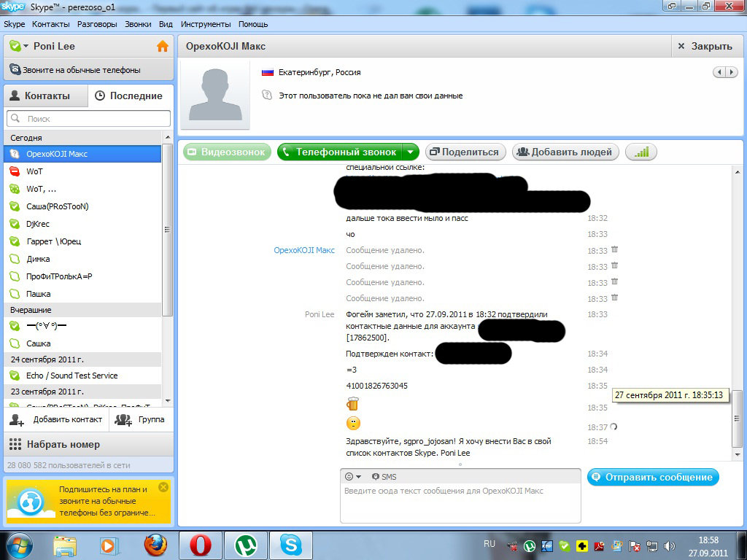This screenshot has height=560, width=747.
Task: Select contact ПроФиТРолькА=Р
Action: 82,276
